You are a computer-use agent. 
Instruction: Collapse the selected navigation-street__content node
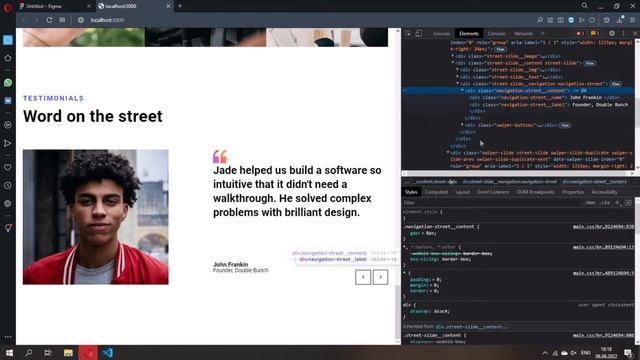462,91
